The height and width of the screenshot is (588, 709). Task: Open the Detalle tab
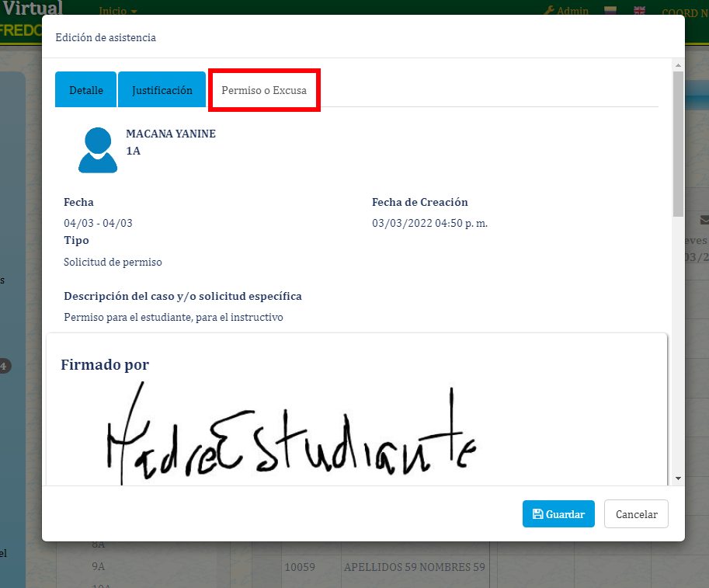[x=86, y=89]
